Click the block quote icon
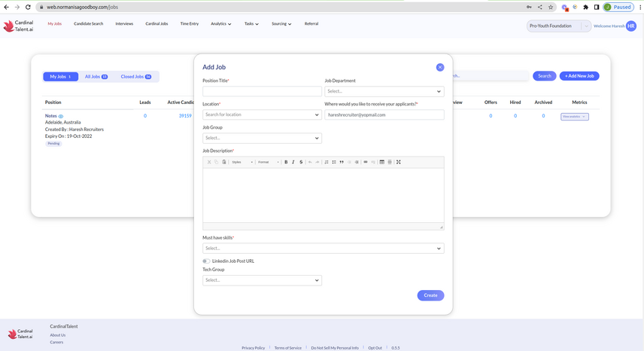The height and width of the screenshot is (351, 644). [x=342, y=162]
